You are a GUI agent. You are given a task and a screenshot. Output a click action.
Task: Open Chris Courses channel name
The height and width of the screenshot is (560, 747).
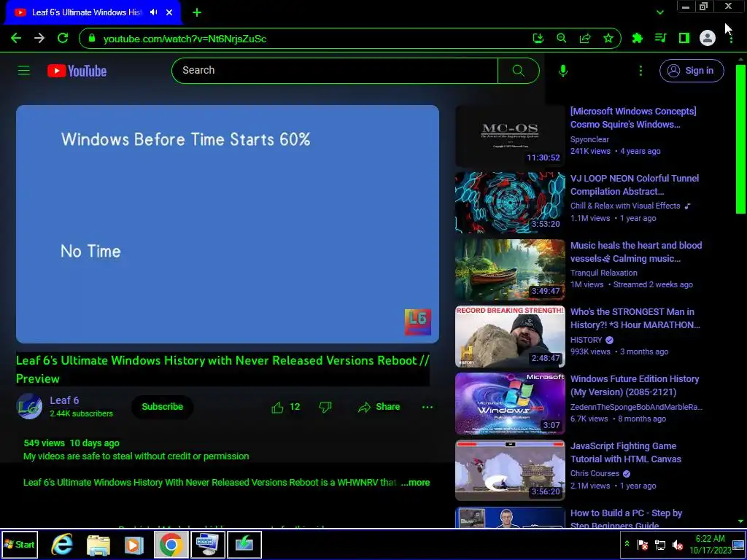[x=595, y=473]
